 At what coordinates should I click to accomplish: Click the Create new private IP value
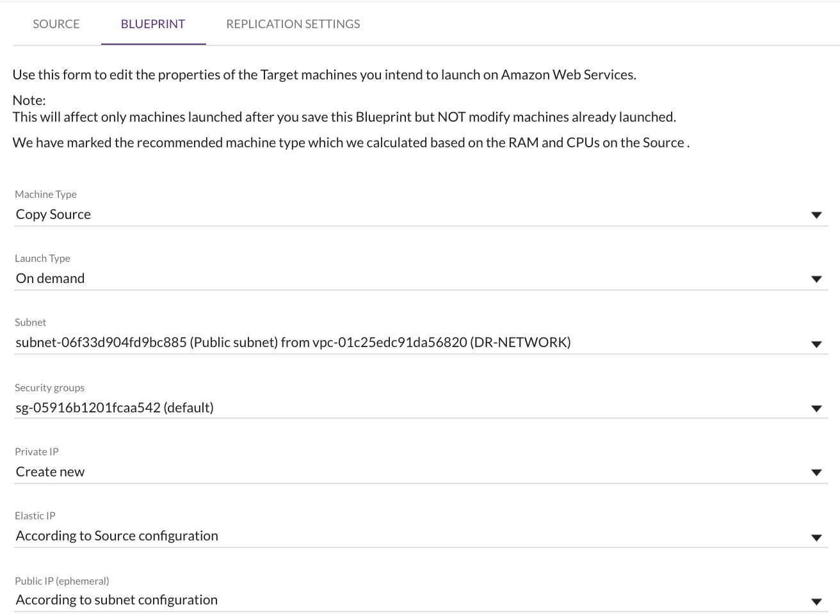pyautogui.click(x=50, y=471)
